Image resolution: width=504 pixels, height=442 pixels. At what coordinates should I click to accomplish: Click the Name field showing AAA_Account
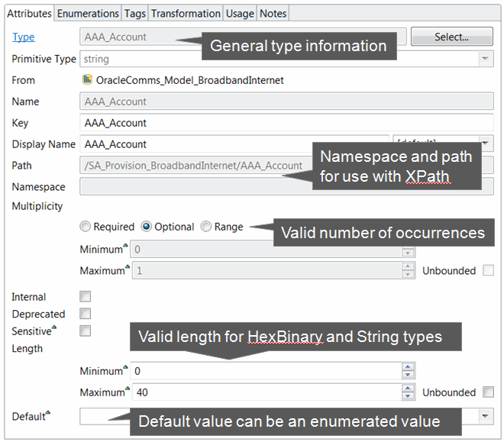pyautogui.click(x=286, y=102)
